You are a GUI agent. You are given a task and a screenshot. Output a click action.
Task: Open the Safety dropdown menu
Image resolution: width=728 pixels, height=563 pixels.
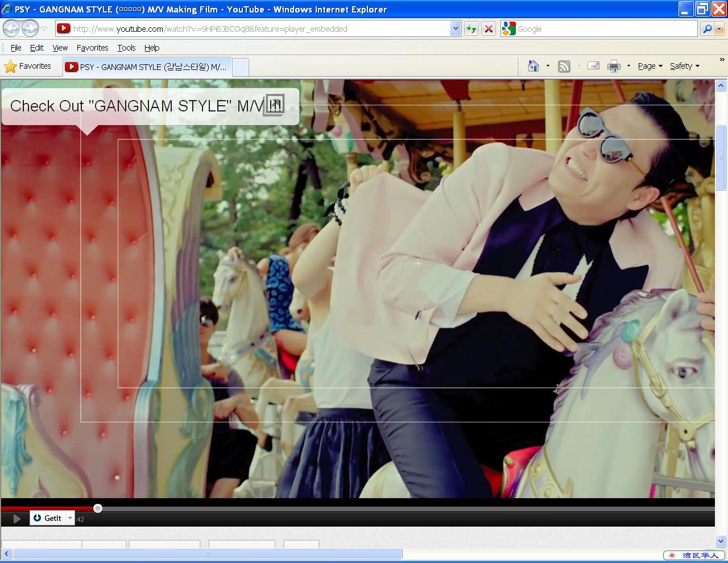point(685,66)
